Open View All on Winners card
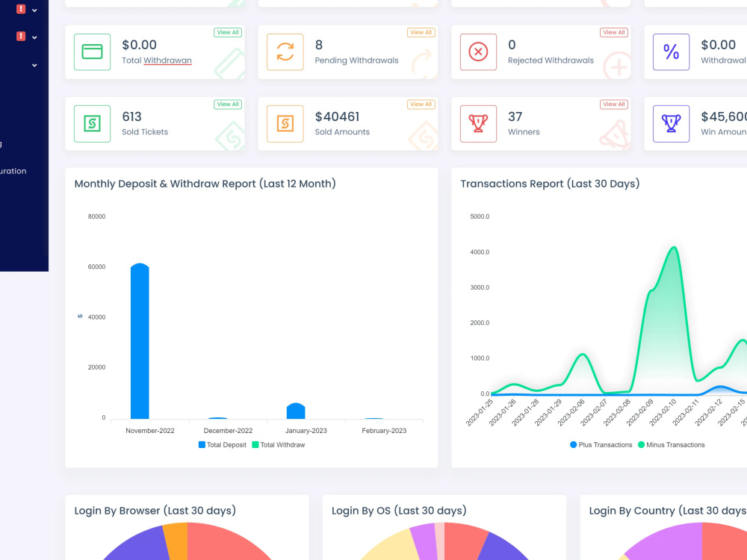 pyautogui.click(x=613, y=105)
